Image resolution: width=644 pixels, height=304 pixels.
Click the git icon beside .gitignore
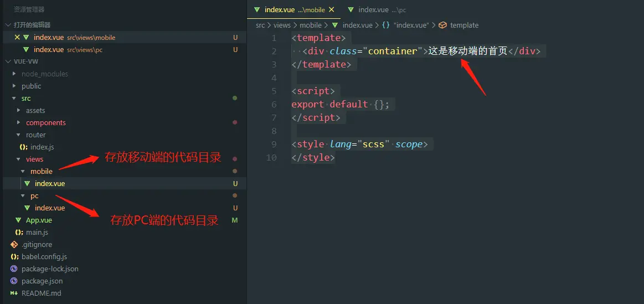pos(14,244)
